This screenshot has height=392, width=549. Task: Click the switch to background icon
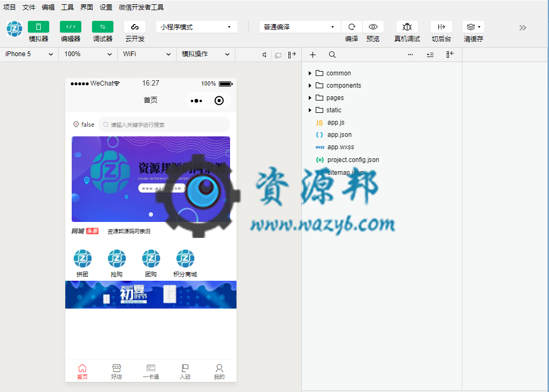point(441,27)
